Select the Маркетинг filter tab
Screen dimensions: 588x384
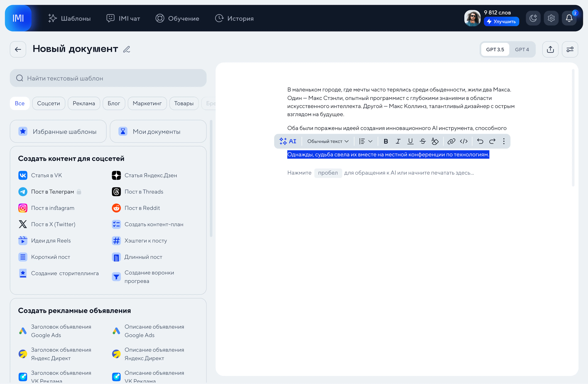click(x=147, y=103)
